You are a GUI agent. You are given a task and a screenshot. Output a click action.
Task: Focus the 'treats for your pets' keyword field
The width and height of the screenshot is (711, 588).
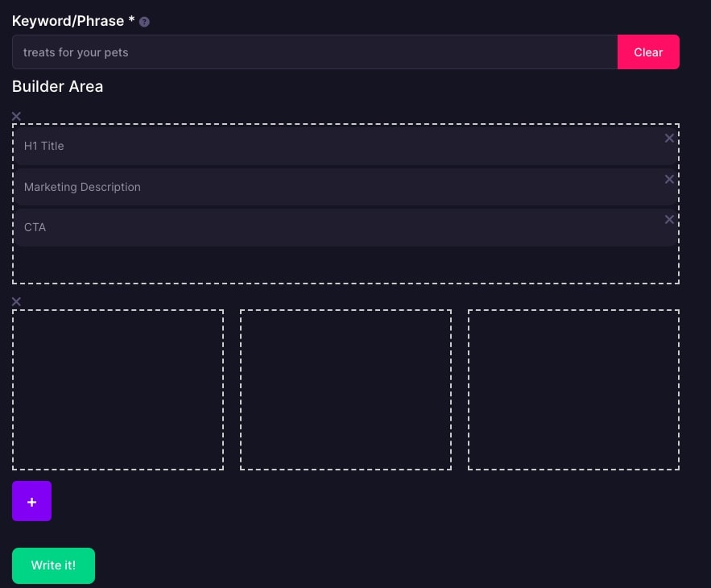click(315, 52)
